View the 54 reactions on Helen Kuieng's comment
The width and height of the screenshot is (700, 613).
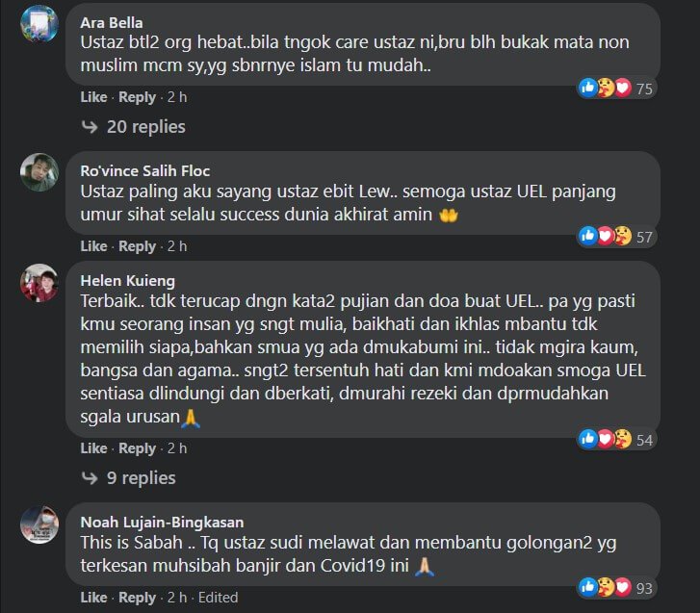click(x=616, y=440)
